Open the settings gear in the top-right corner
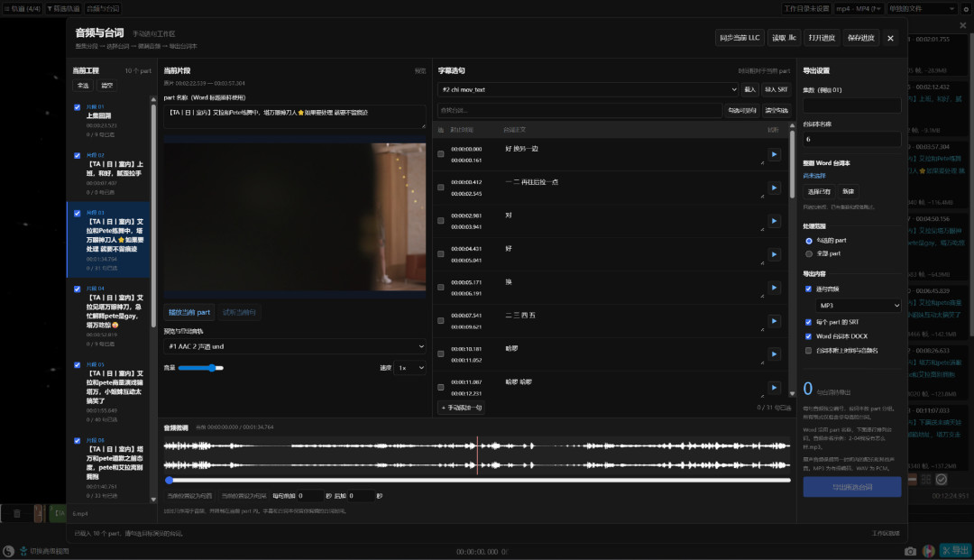 (966, 9)
